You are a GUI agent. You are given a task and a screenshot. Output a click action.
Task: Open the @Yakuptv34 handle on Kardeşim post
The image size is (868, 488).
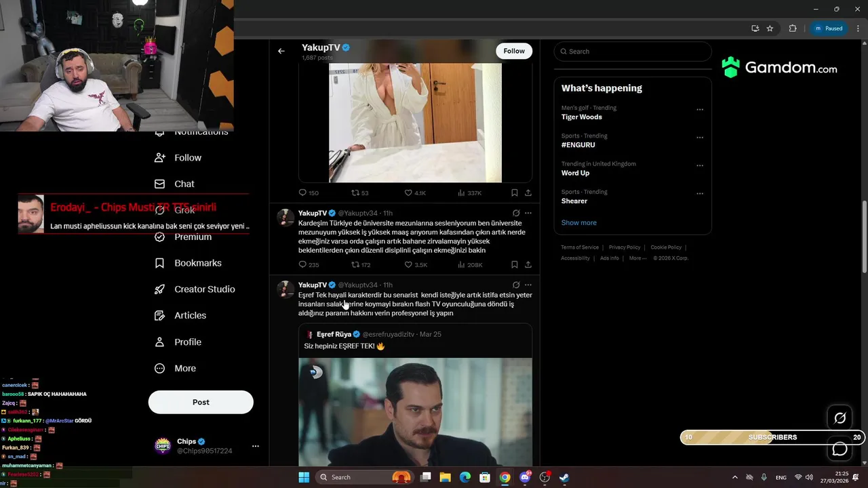(357, 213)
